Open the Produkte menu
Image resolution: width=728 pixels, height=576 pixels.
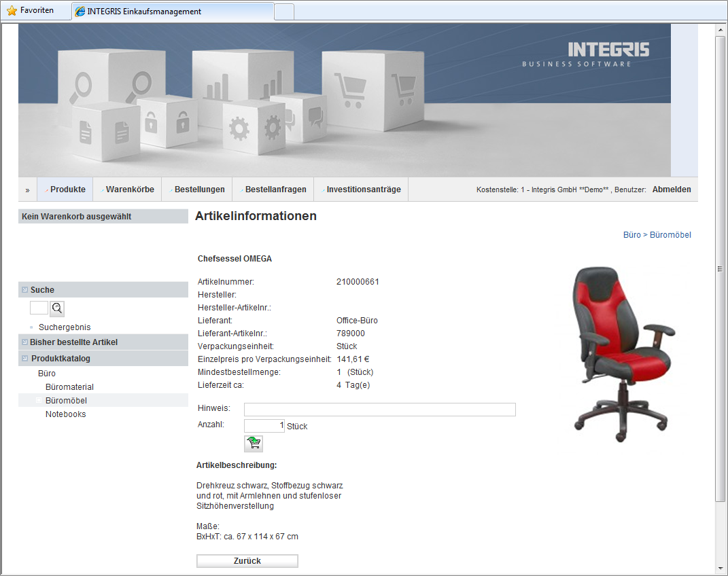(65, 190)
